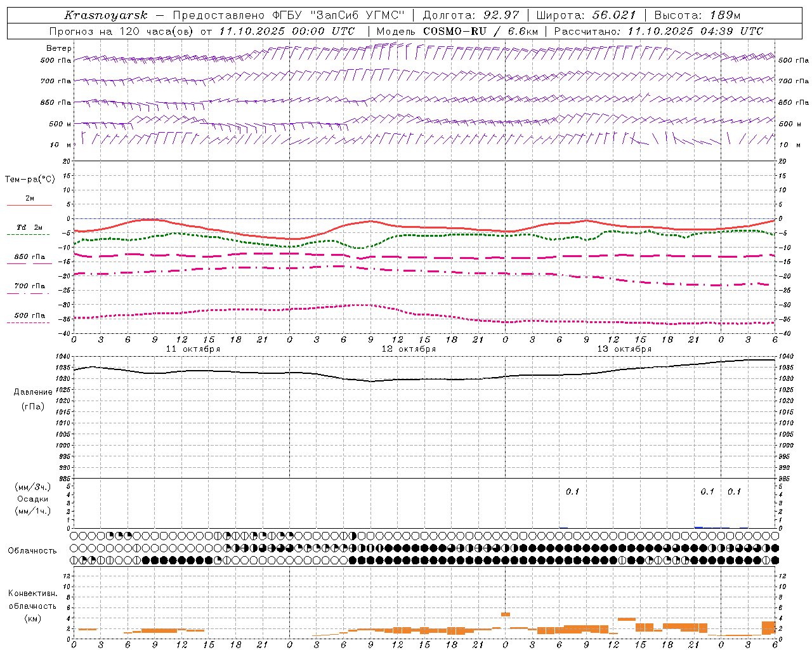Click the green dashed dew point curve
Viewport: 812px width, 650px height.
(x=425, y=235)
